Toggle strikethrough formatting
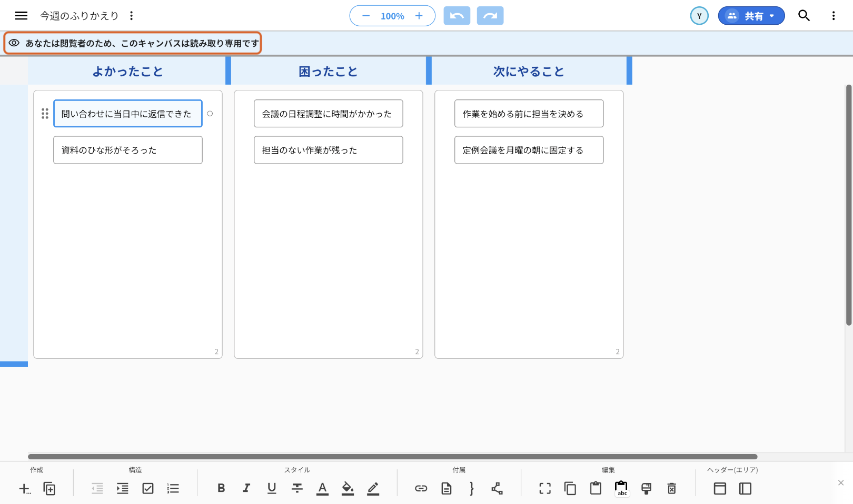The image size is (853, 504). (297, 488)
